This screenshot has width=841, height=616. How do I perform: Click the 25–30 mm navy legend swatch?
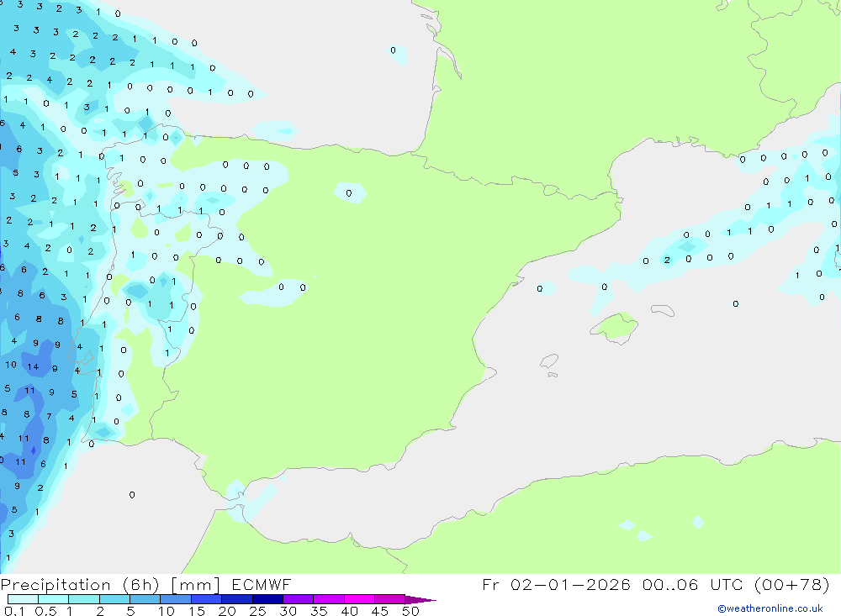267,599
